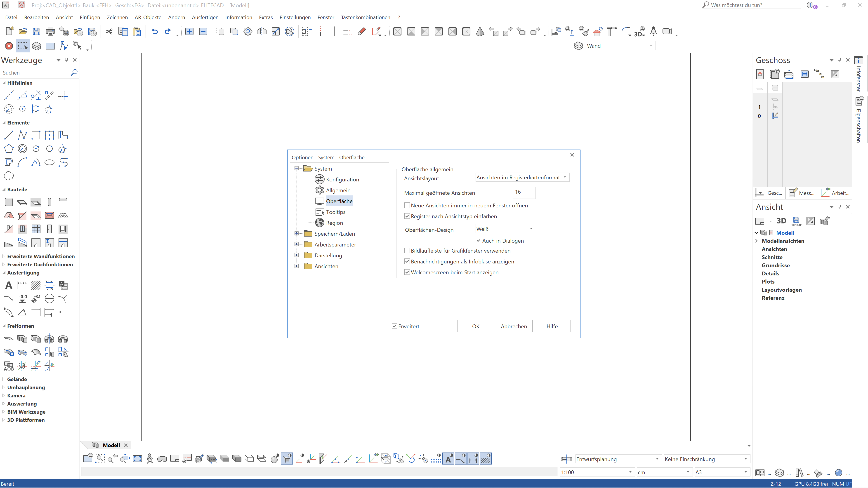Open the print icon in the toolbar
This screenshot has width=868, height=488.
tap(50, 31)
